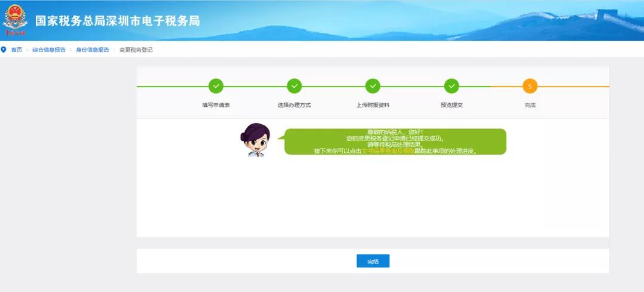Click the cartoon tax officer avatar

pyautogui.click(x=255, y=140)
